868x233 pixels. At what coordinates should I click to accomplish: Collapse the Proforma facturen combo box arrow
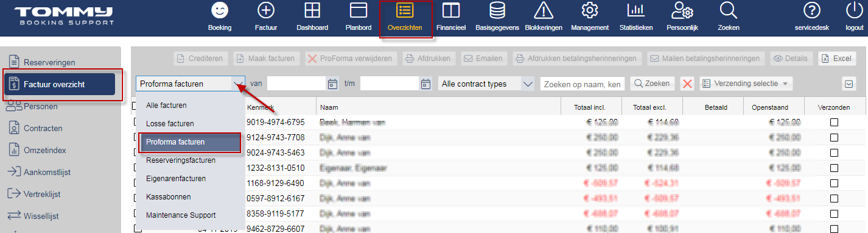[x=237, y=84]
